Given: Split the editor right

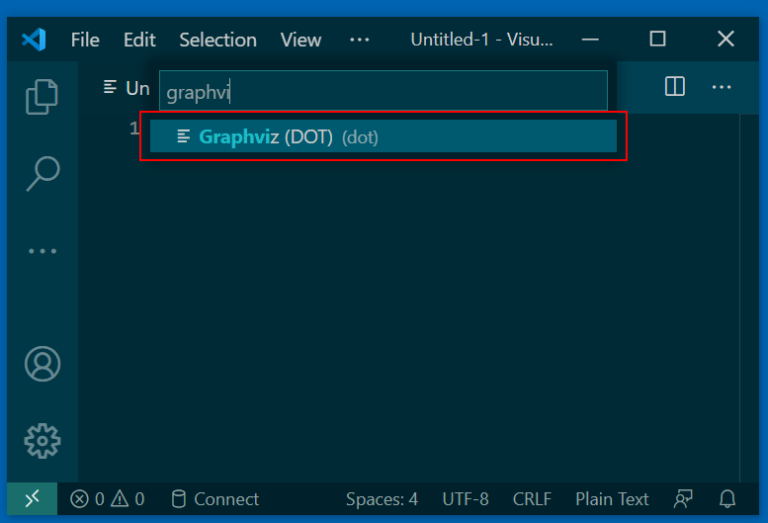Looking at the screenshot, I should coord(675,87).
